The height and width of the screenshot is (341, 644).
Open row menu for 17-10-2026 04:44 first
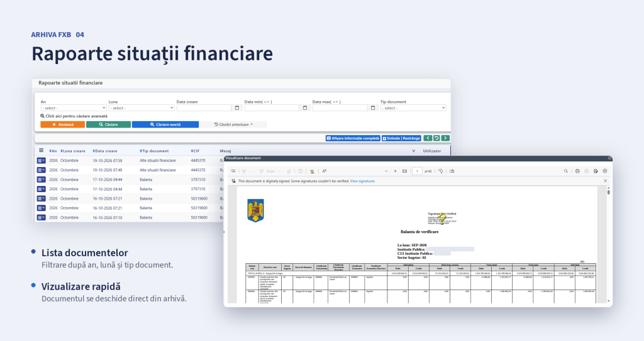click(x=41, y=180)
